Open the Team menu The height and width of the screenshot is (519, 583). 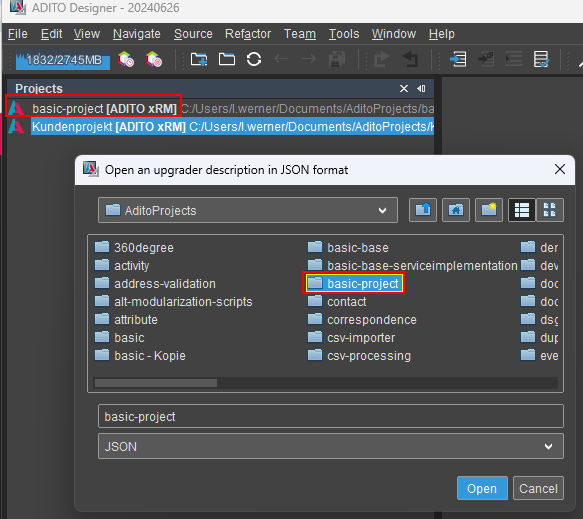(300, 34)
